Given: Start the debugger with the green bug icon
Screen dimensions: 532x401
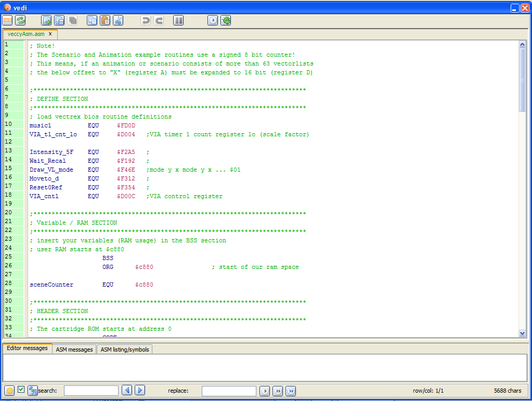Looking at the screenshot, I should [x=226, y=20].
